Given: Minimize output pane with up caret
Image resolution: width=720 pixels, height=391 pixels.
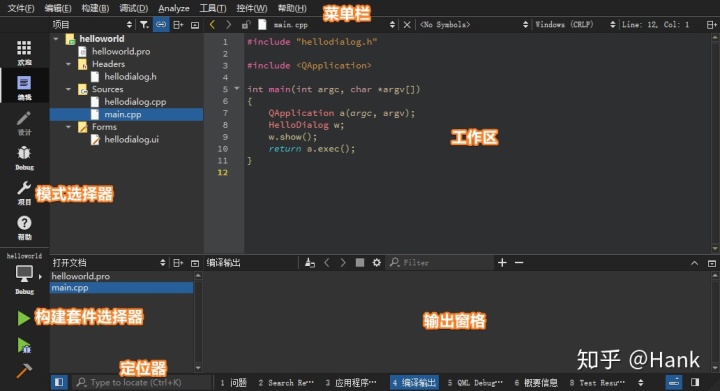Looking at the screenshot, I should pyautogui.click(x=694, y=263).
